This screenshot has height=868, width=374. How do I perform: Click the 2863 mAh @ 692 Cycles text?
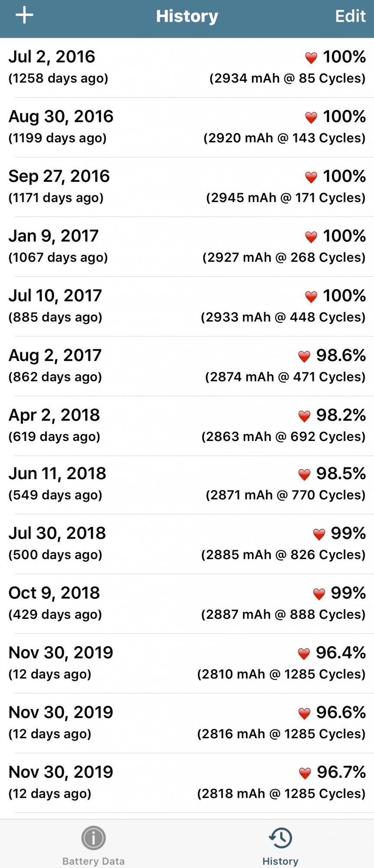coord(283,437)
